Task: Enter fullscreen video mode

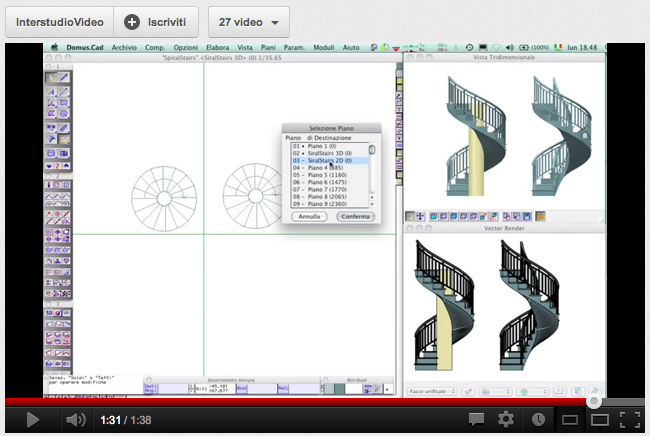Action: click(629, 419)
